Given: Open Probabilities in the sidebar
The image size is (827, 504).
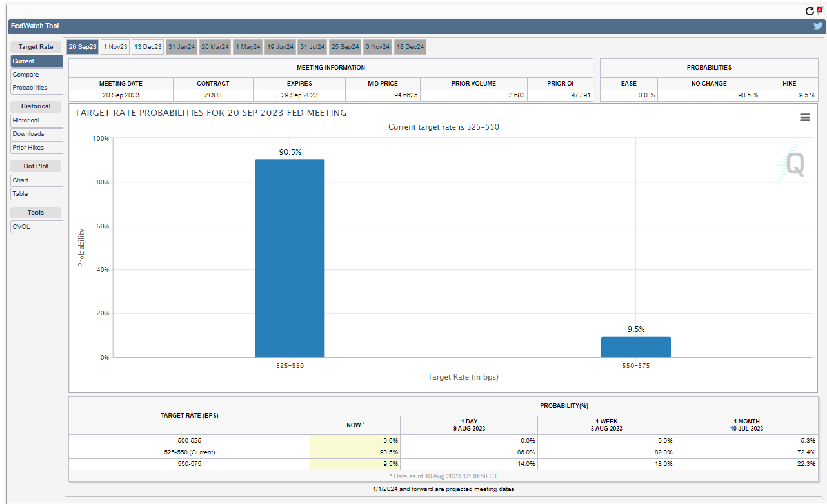Looking at the screenshot, I should click(37, 88).
